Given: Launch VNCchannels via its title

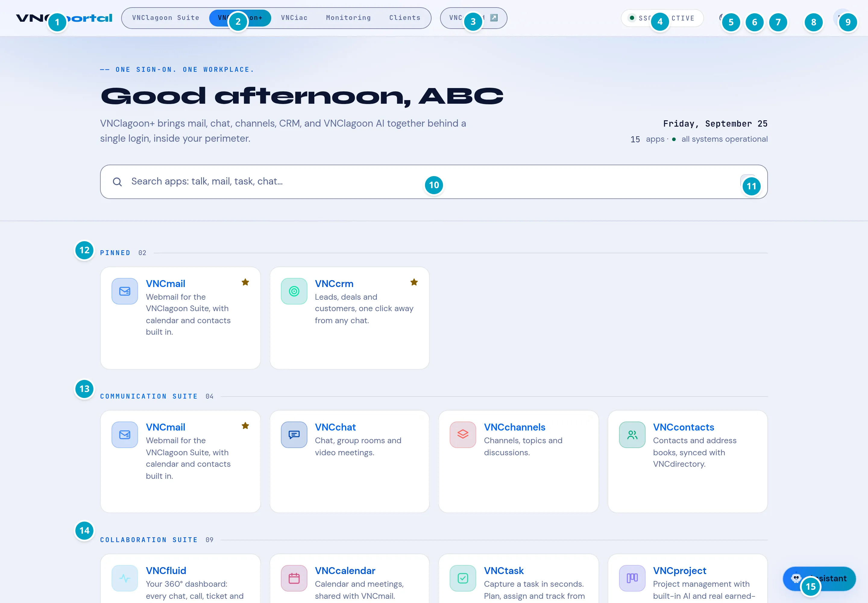Looking at the screenshot, I should tap(514, 427).
